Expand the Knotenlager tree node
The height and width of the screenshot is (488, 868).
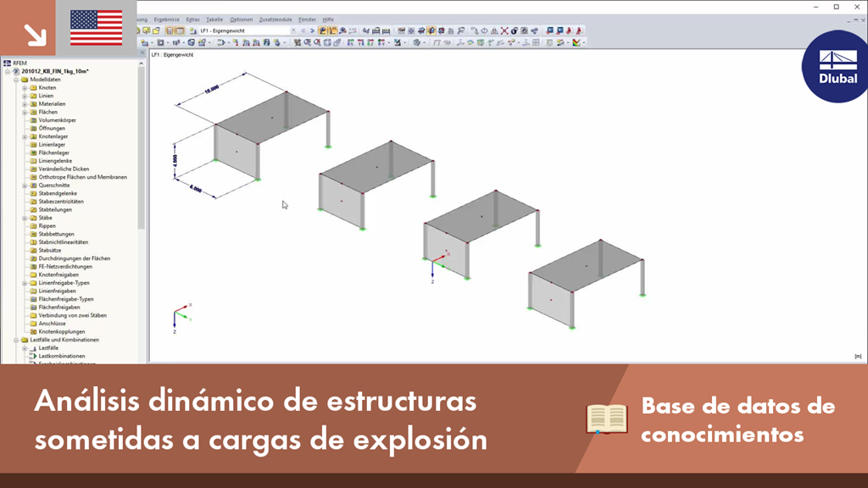[x=25, y=136]
